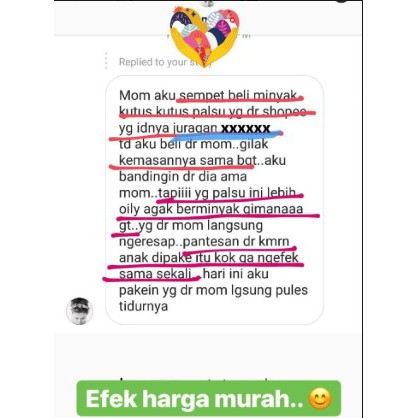The image size is (418, 418).
Task: Tap the green "Efek harga murah.." caption
Action: point(209,398)
